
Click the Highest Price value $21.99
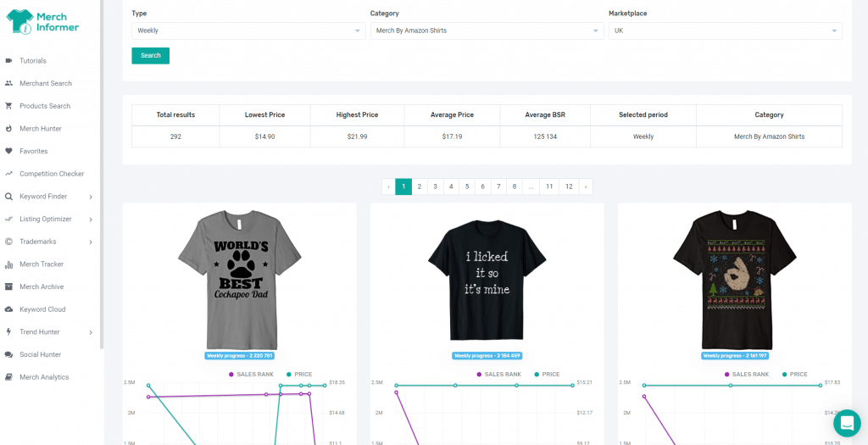pos(357,136)
